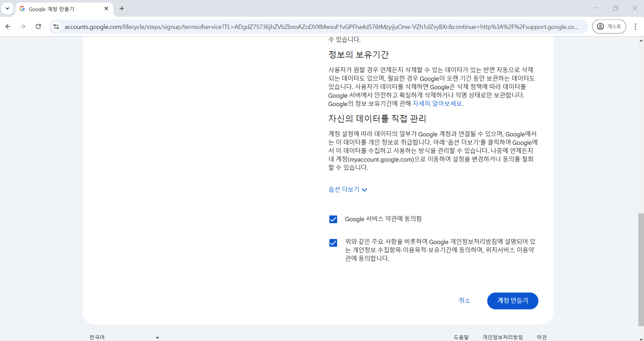The height and width of the screenshot is (341, 644).
Task: Uncheck Google 서비스 약관에 동의함
Action: point(333,219)
